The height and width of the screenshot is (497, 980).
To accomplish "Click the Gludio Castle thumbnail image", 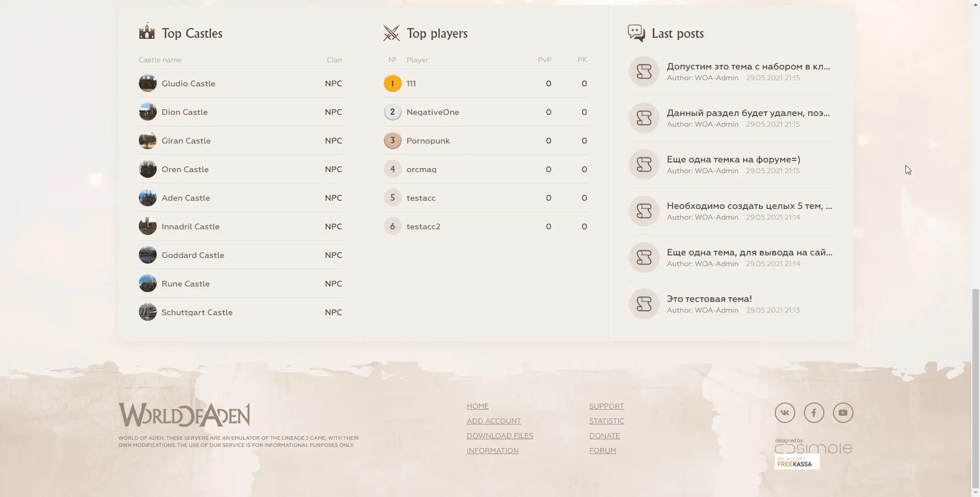I will pyautogui.click(x=148, y=83).
